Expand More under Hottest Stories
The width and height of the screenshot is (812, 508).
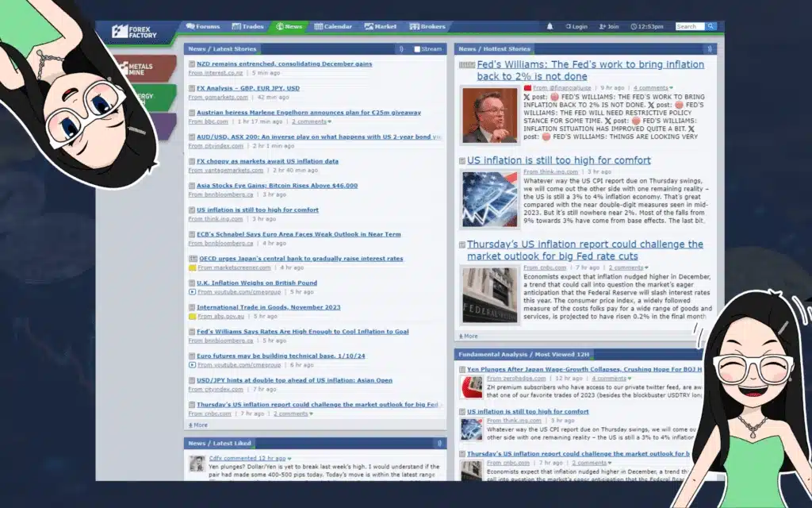tap(469, 337)
